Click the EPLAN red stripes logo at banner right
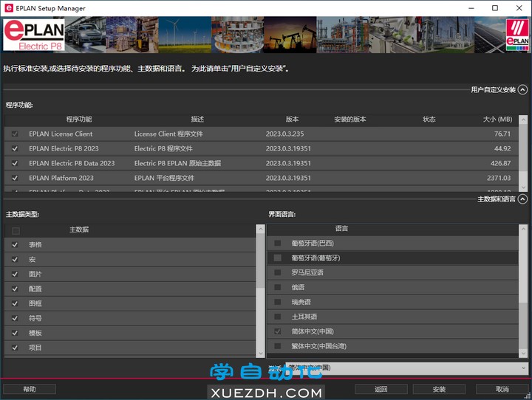This screenshot has height=400, width=532. click(x=517, y=35)
